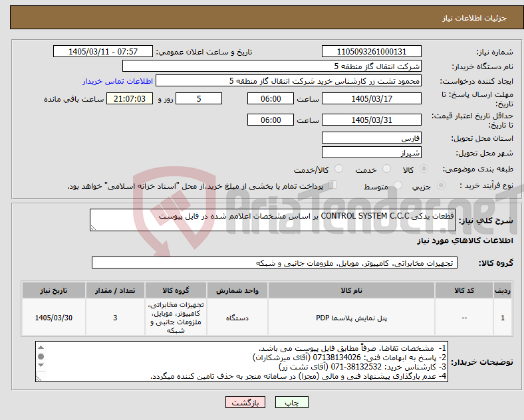Image resolution: width=524 pixels, height=420 pixels.
Task: Click the item name پنل نمایش پلاسما PDP
Action: pyautogui.click(x=351, y=318)
